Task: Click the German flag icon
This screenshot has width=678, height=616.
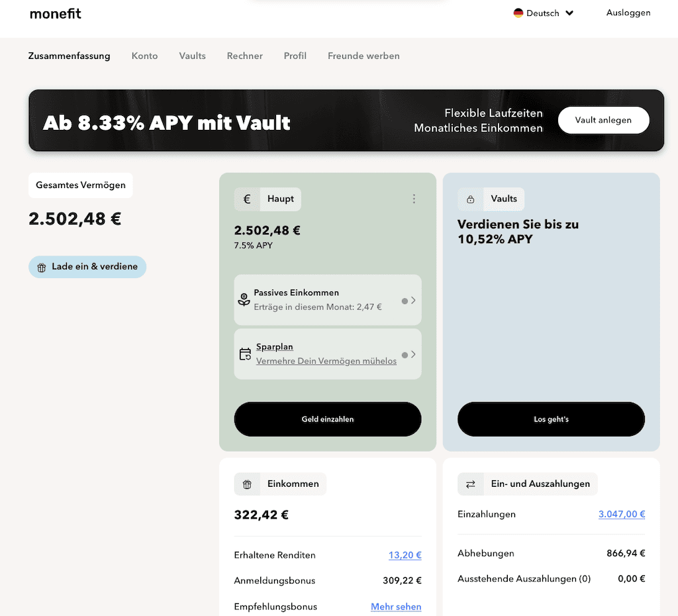Action: click(x=518, y=13)
